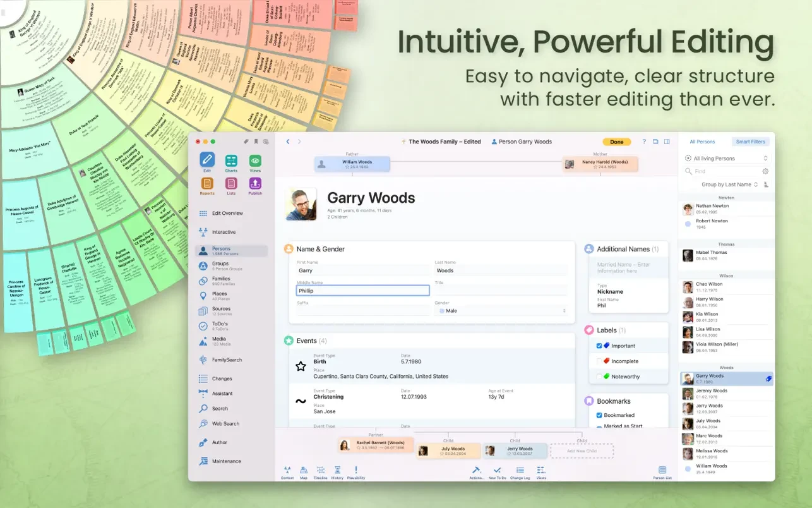Click the blue label tag on Garry Woods row

(x=768, y=378)
